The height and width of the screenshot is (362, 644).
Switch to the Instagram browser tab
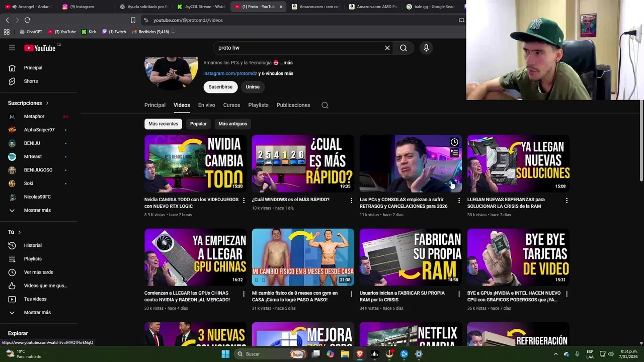(86, 7)
